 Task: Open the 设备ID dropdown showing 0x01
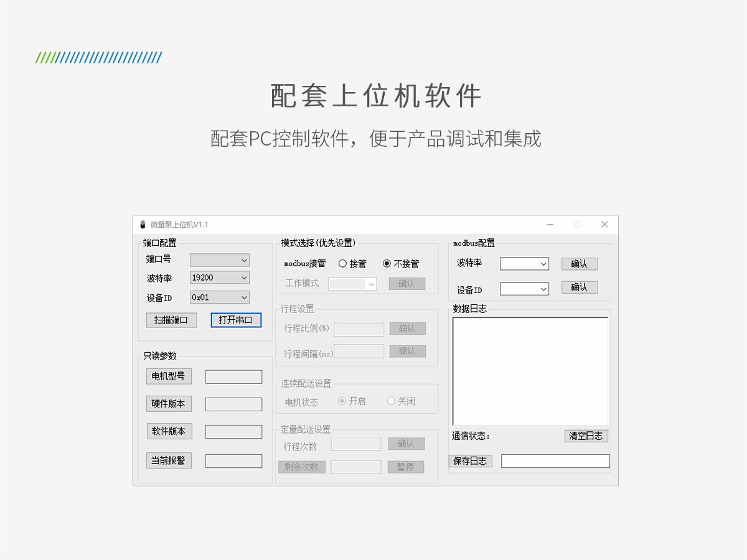(x=220, y=297)
